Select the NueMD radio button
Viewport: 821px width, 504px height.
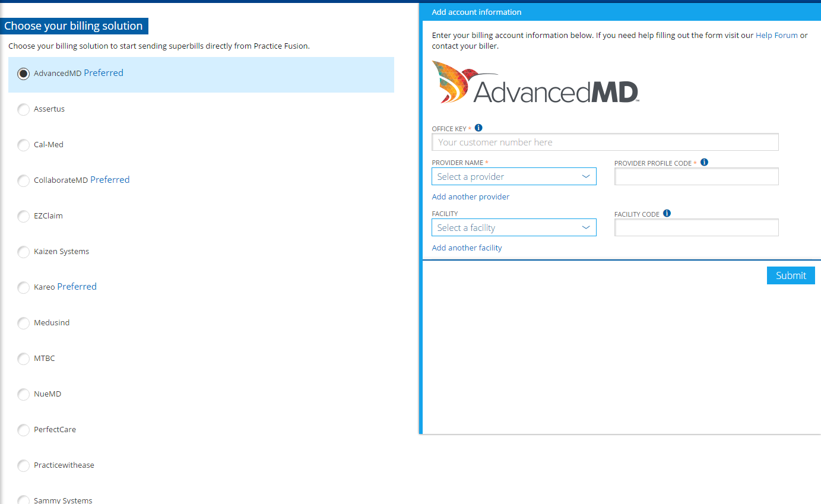click(23, 394)
